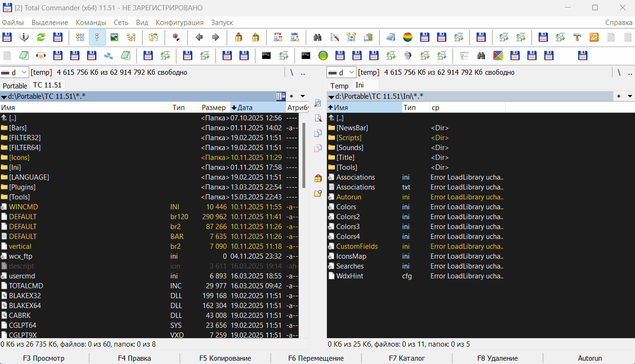Click the URL download toolbar icon
Image resolution: width=635 pixels, height=364 pixels.
coord(295,37)
